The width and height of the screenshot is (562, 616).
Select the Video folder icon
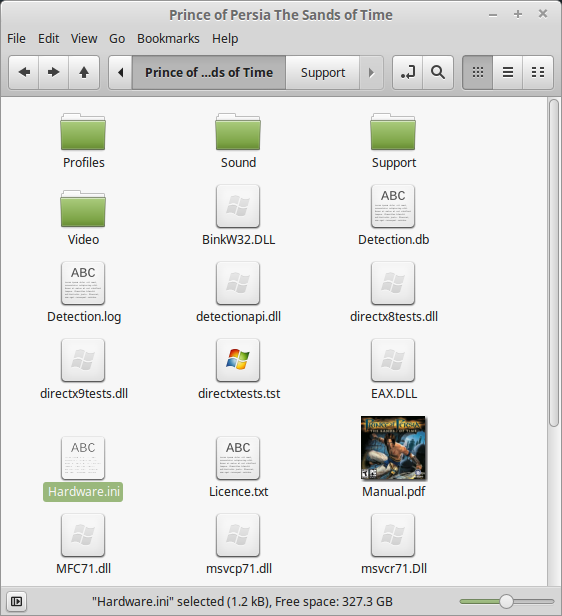(83, 209)
